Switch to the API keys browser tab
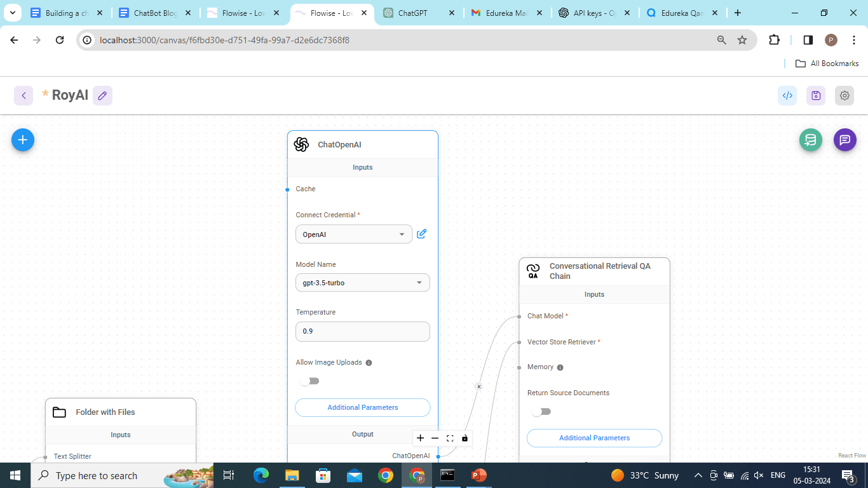This screenshot has width=868, height=488. point(587,13)
